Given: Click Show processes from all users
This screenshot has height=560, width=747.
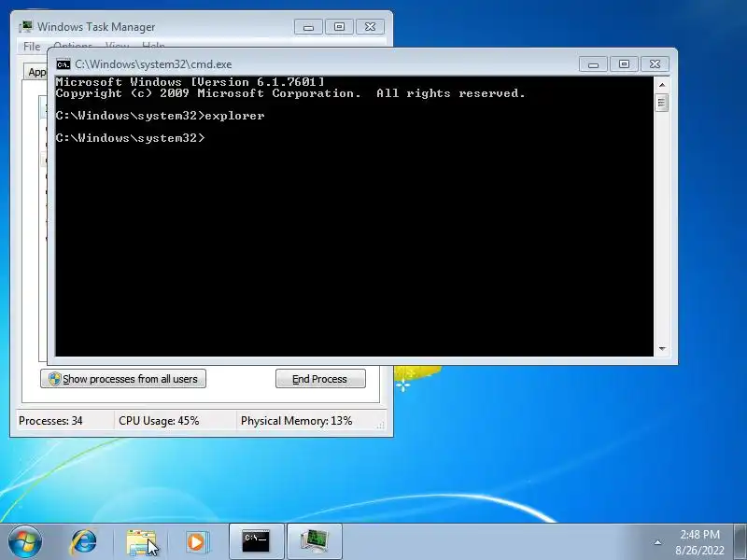Looking at the screenshot, I should pos(123,379).
